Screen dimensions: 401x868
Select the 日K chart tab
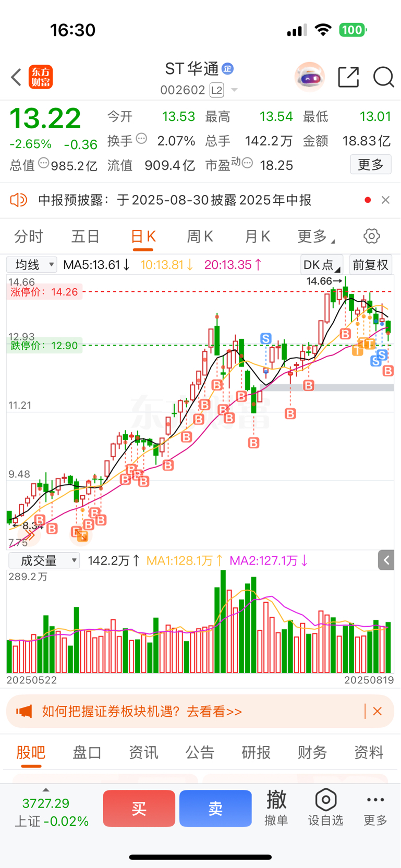click(143, 237)
